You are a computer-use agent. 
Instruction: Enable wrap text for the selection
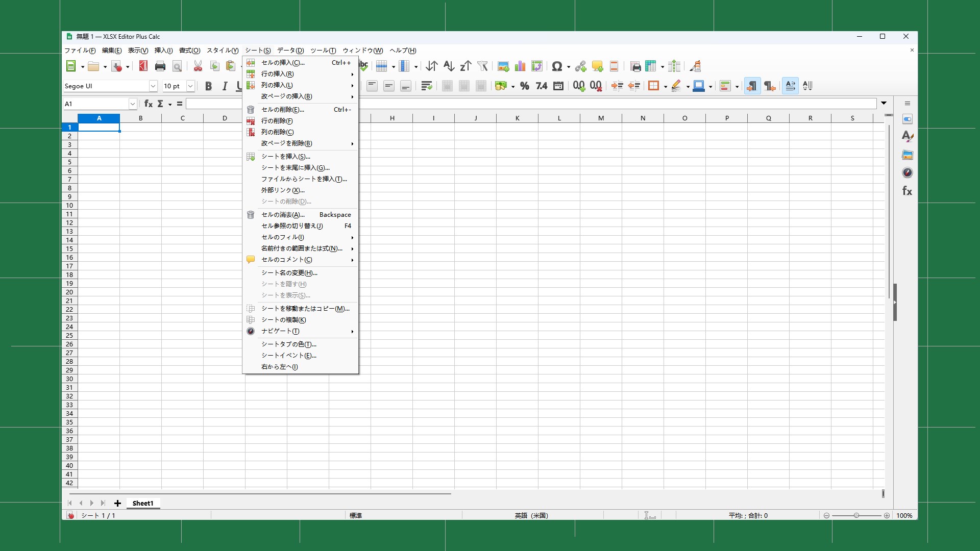426,86
